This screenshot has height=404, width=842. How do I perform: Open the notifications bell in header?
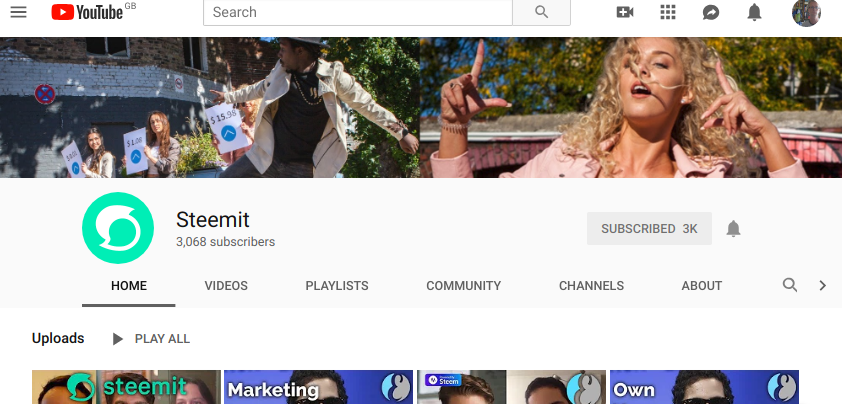pyautogui.click(x=754, y=12)
